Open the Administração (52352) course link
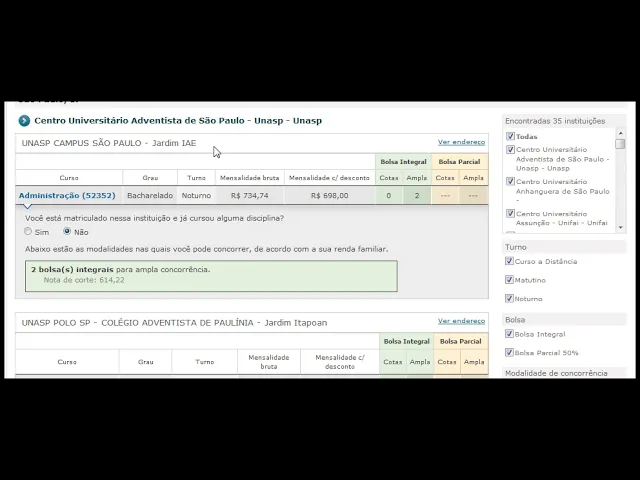Screen dimensions: 640x480 click(67, 196)
